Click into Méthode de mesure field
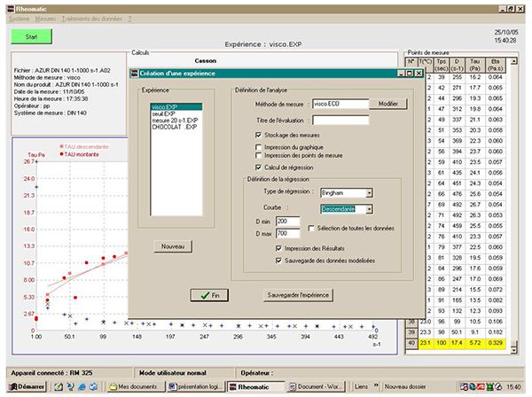The image size is (532, 397). (x=340, y=104)
